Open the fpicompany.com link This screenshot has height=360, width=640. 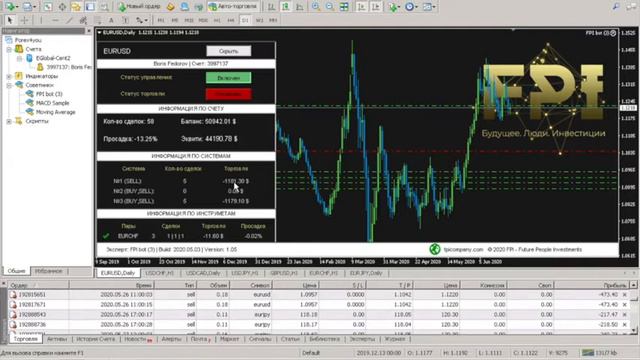coord(463,249)
